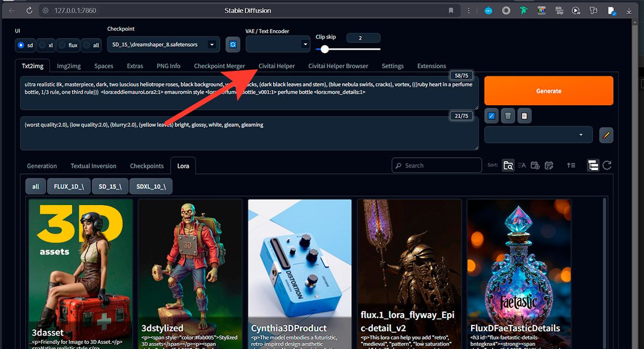The image size is (644, 349).
Task: Open the Checkpoints sub-tab
Action: pos(147,166)
